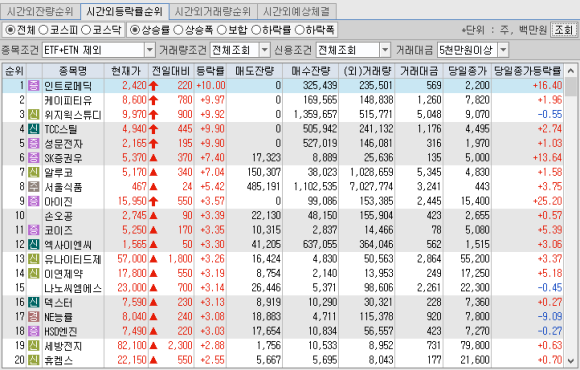Click the 신 badge beside 알루코

coord(33,172)
